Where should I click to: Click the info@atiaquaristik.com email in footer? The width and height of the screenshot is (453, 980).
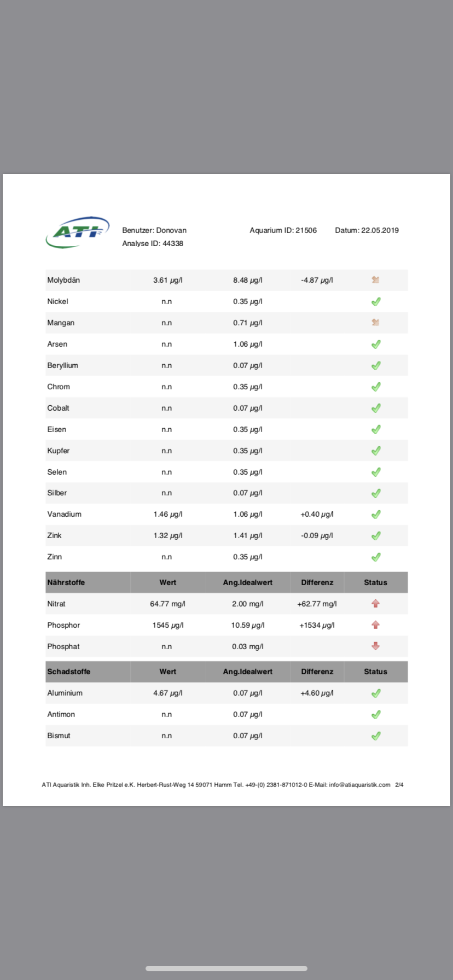[x=359, y=785]
